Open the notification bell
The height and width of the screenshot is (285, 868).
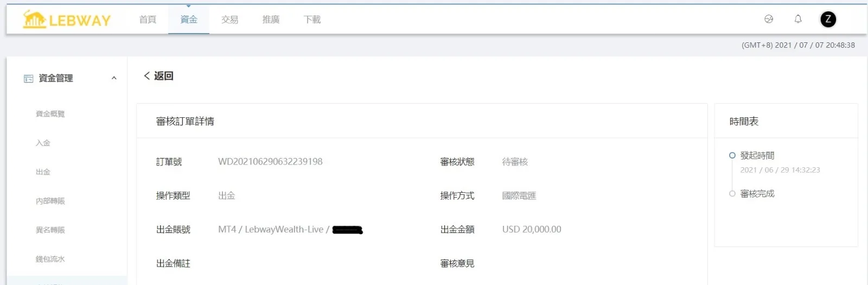[798, 19]
